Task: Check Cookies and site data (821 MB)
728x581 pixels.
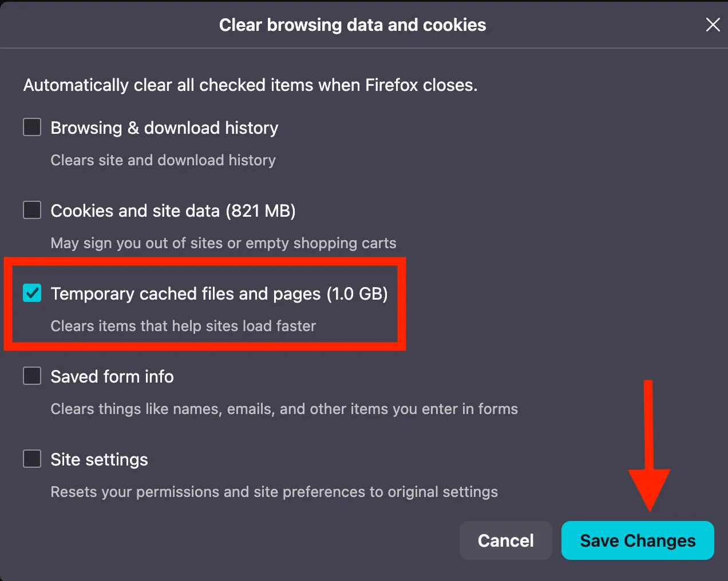Action: tap(31, 210)
